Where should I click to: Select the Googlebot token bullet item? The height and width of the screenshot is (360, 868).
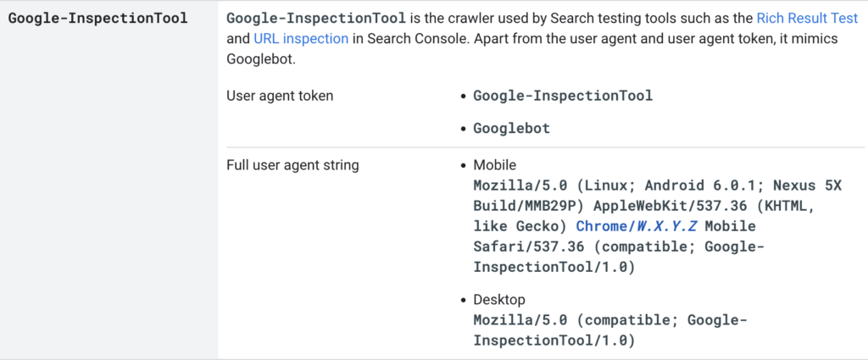pyautogui.click(x=511, y=129)
